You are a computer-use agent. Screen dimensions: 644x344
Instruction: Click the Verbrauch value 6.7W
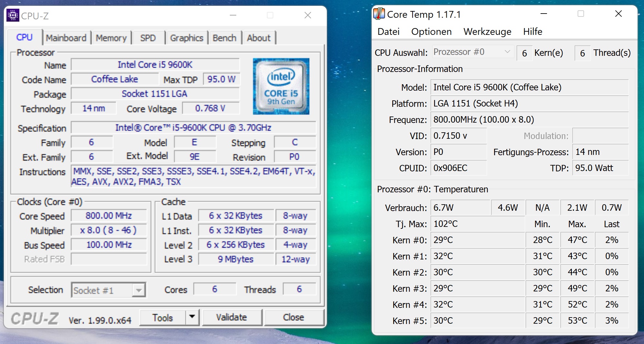[x=461, y=207]
